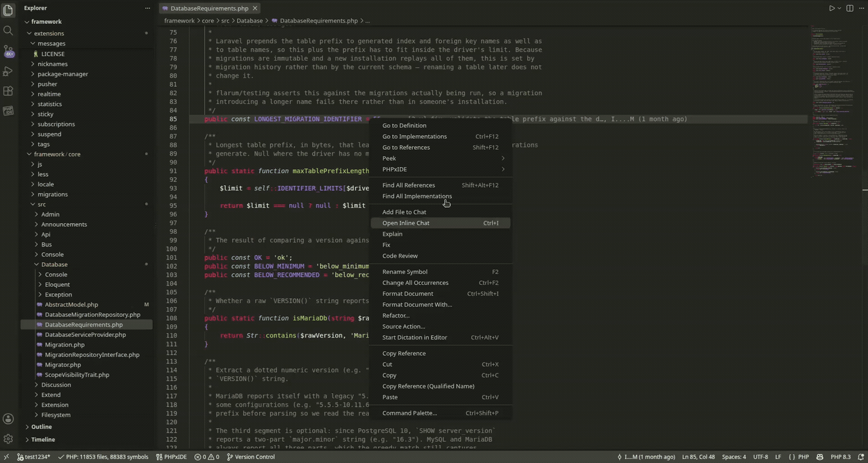Open DatabaseMigrationRepository.php file
The width and height of the screenshot is (868, 463).
point(93,315)
